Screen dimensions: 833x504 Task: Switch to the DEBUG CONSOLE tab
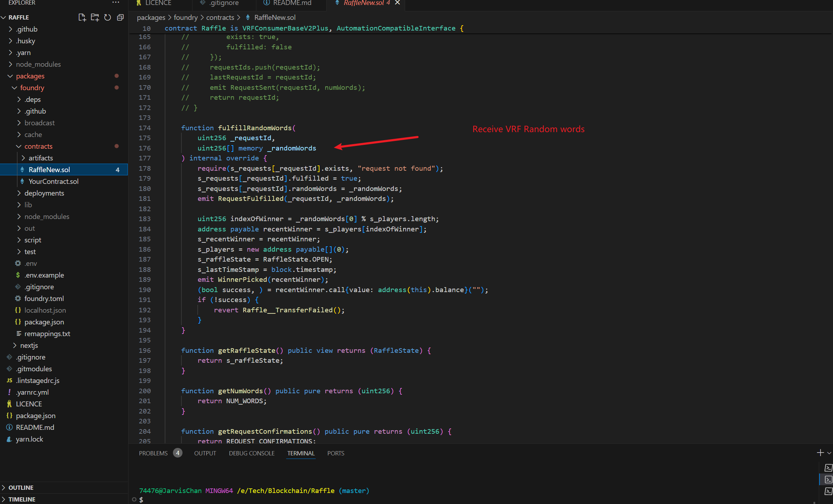pos(252,453)
